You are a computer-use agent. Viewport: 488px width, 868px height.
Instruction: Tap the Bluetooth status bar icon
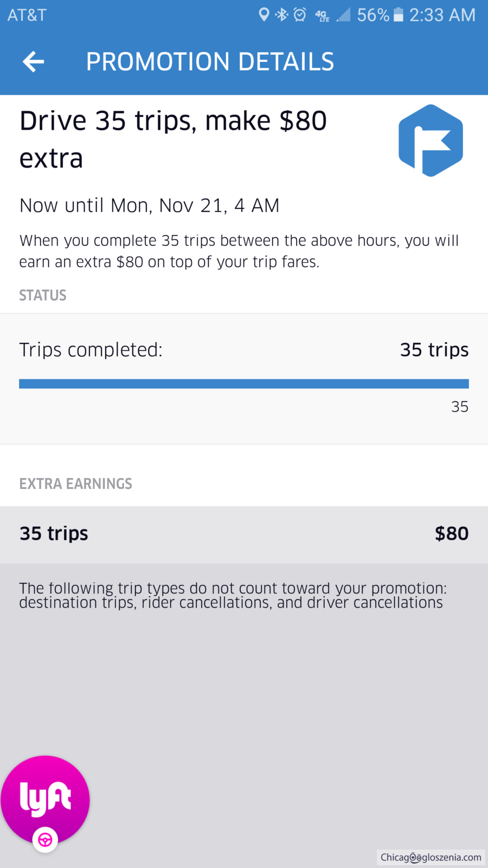pyautogui.click(x=281, y=15)
